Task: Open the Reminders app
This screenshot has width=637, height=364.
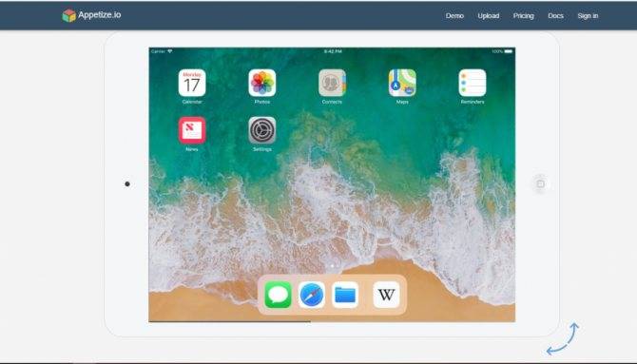Action: [x=473, y=83]
